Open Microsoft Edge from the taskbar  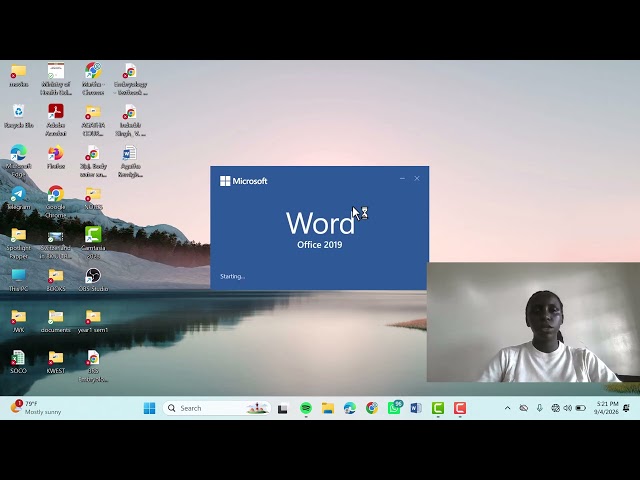point(350,408)
